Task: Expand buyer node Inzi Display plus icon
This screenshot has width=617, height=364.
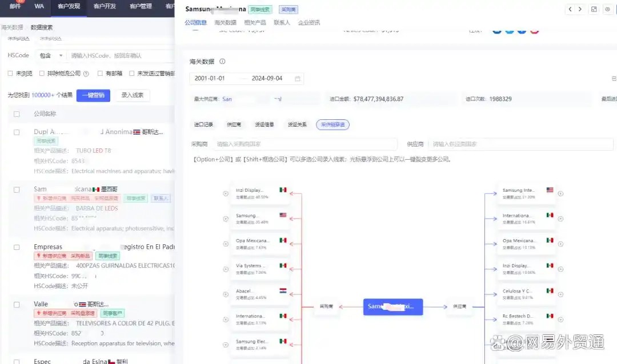Action: [x=226, y=193]
